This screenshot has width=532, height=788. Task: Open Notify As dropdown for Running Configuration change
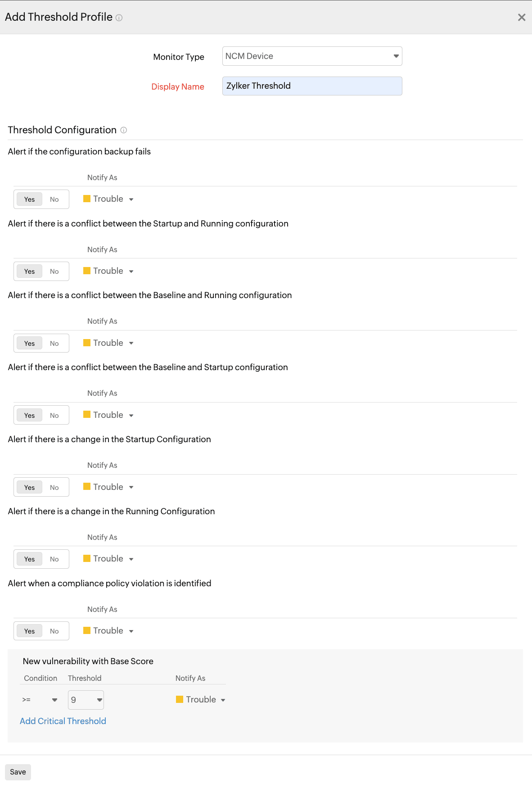click(131, 559)
